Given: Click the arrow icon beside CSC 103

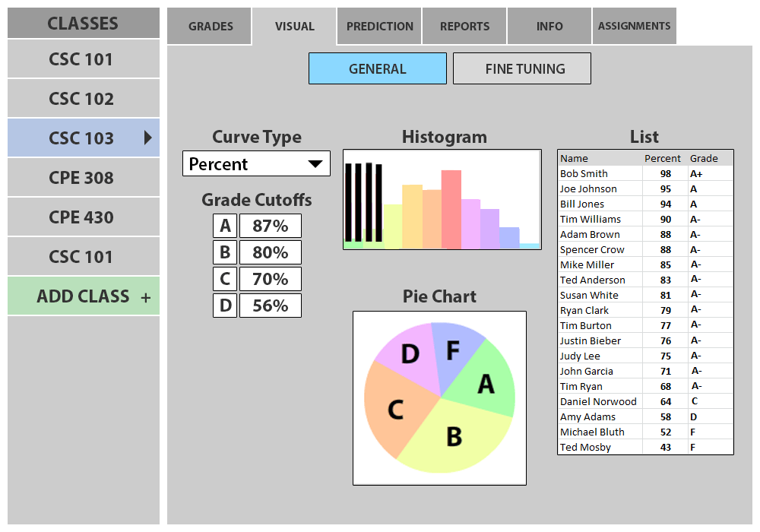Looking at the screenshot, I should pos(148,138).
